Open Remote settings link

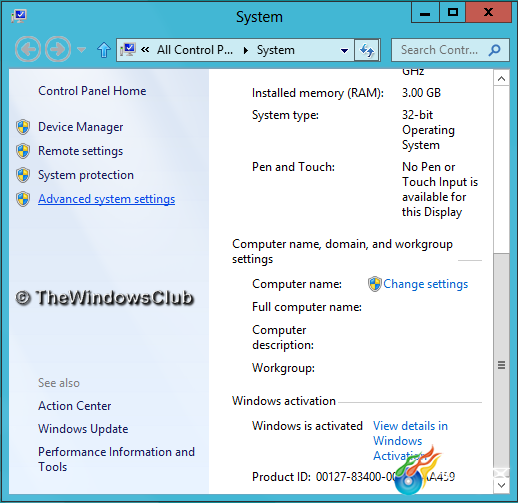pyautogui.click(x=81, y=151)
